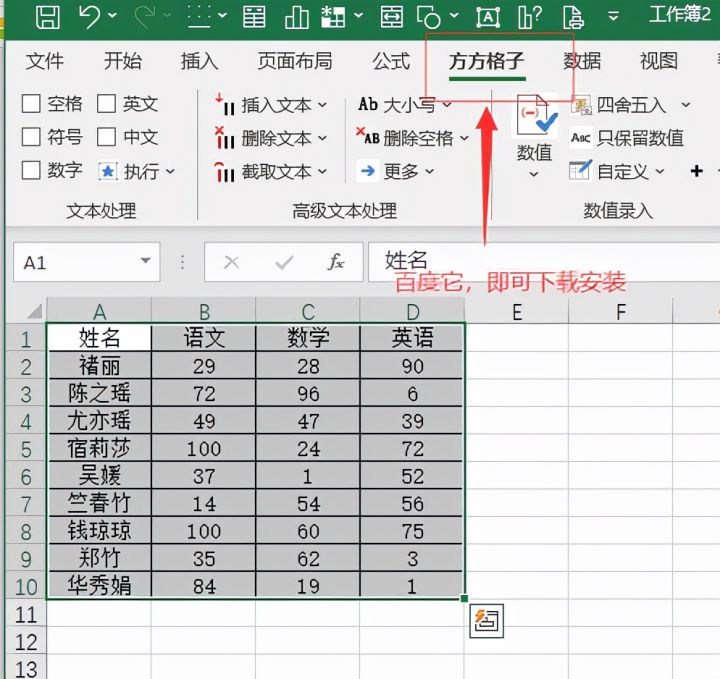Viewport: 720px width, 679px height.
Task: Click the 截取文本 extract text button
Action: click(270, 171)
